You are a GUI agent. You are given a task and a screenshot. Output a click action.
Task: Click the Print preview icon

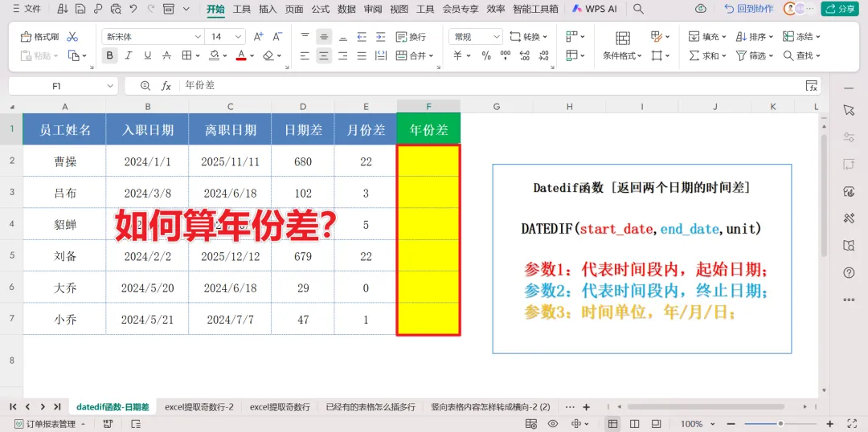(116, 9)
